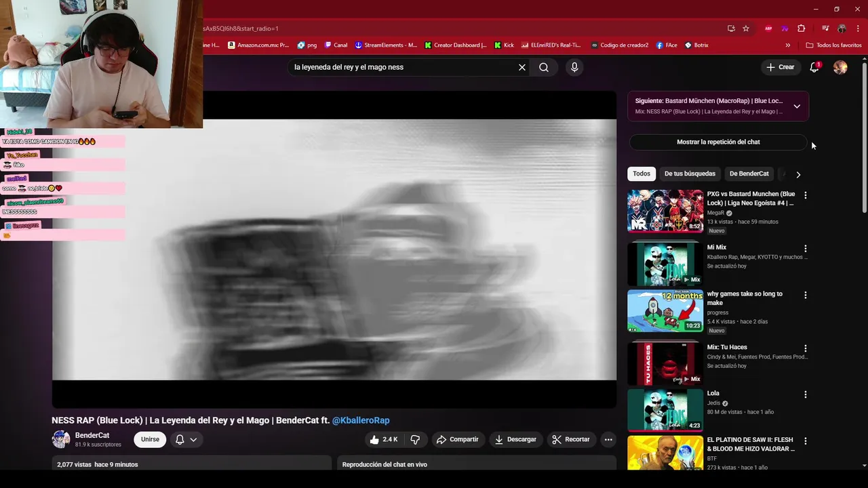Screen dimensions: 868x488
Task: Start voice search with the microphone icon
Action: (574, 67)
